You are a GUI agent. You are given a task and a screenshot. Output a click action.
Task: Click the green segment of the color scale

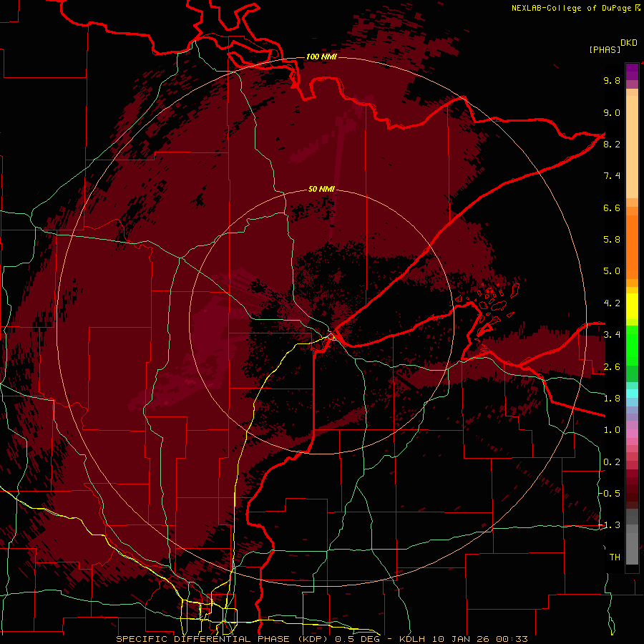pos(632,345)
